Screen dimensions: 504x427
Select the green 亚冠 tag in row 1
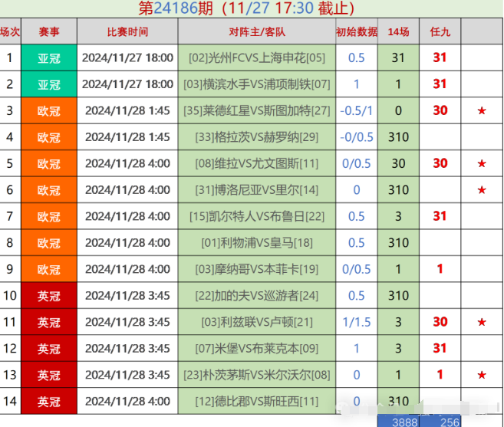click(49, 57)
